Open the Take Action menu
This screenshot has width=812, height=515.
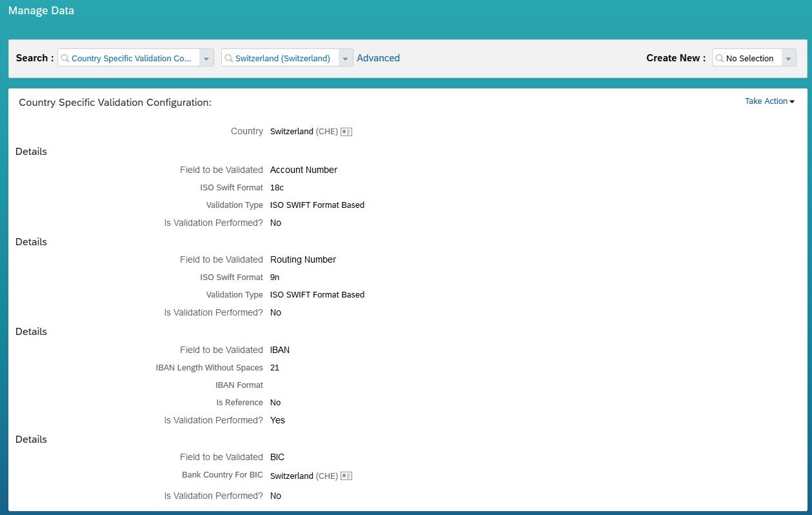point(769,101)
